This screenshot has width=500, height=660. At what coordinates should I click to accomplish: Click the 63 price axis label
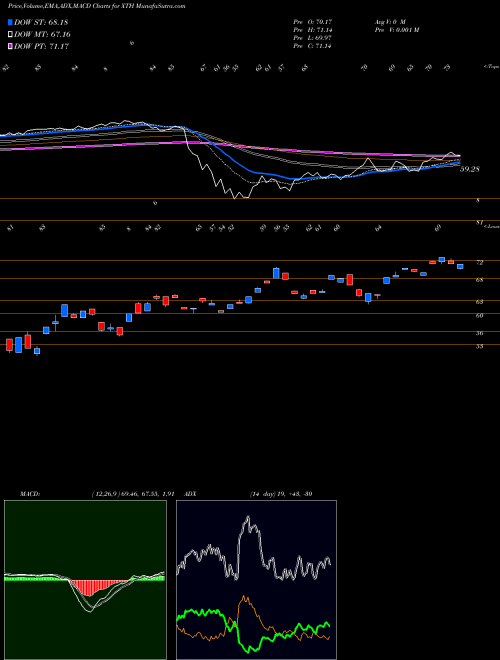pos(479,302)
